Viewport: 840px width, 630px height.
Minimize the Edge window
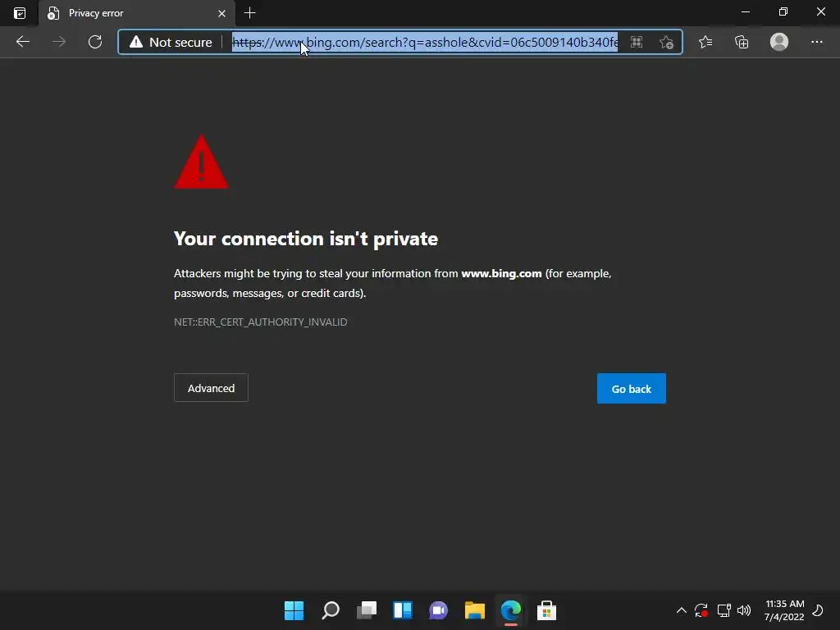745,11
